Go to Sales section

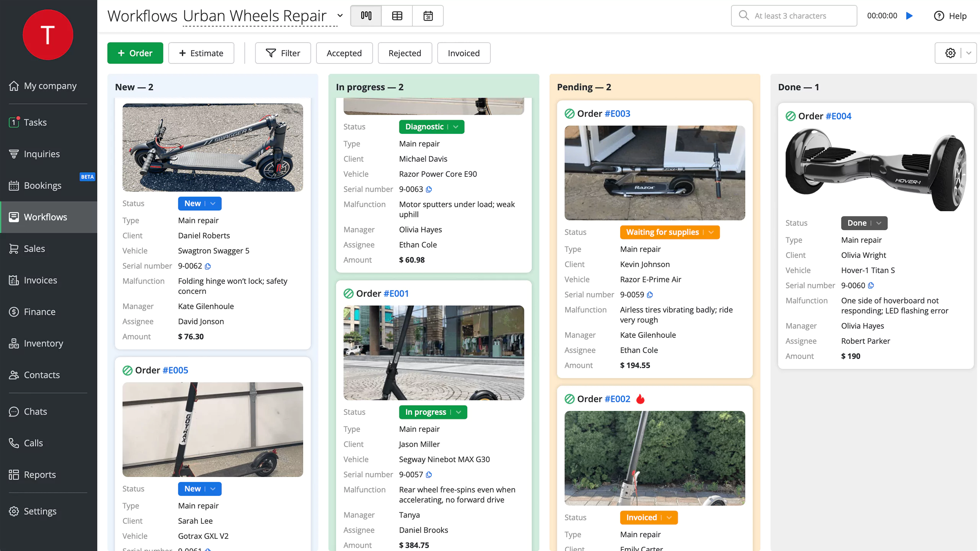49,249
